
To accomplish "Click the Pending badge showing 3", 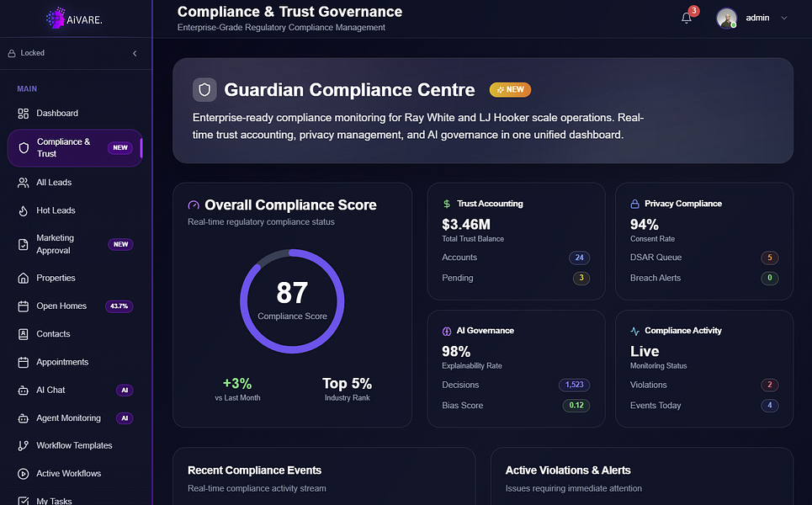I will (x=581, y=278).
